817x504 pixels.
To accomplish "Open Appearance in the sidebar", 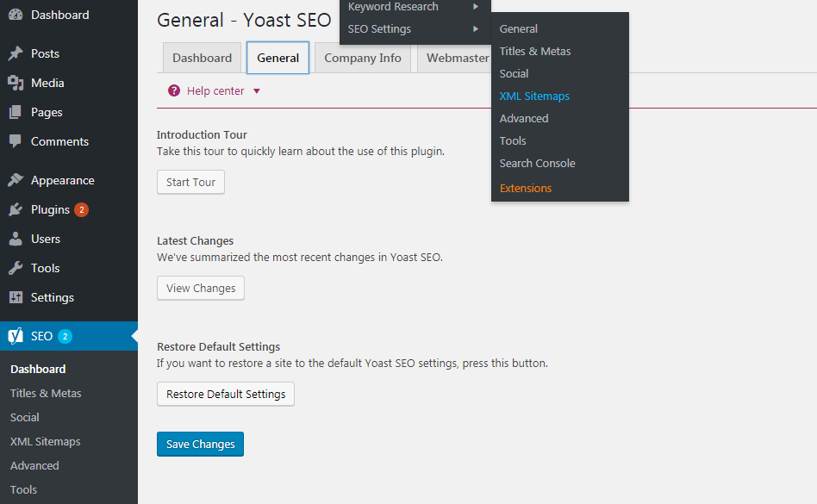I will pyautogui.click(x=69, y=180).
